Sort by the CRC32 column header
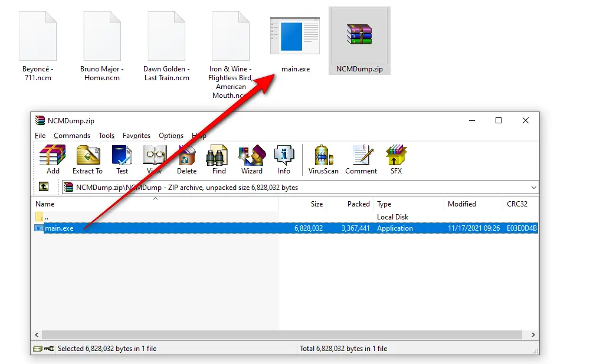 (x=520, y=204)
